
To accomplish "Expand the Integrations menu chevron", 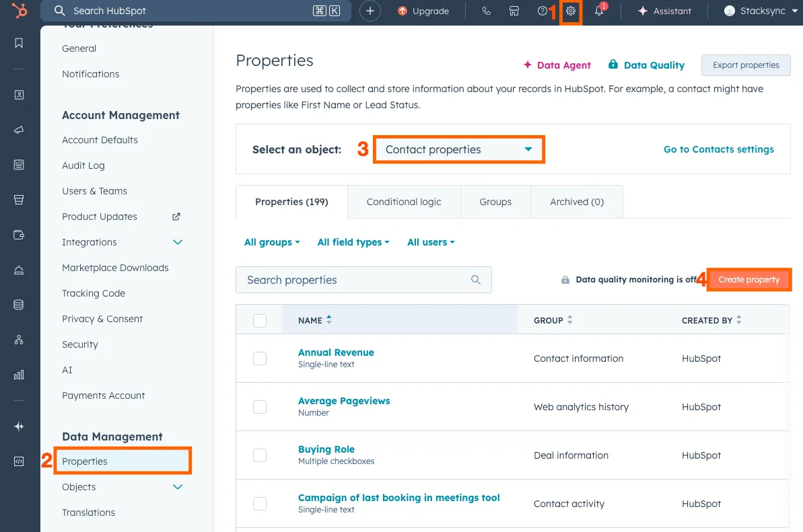I will [178, 242].
